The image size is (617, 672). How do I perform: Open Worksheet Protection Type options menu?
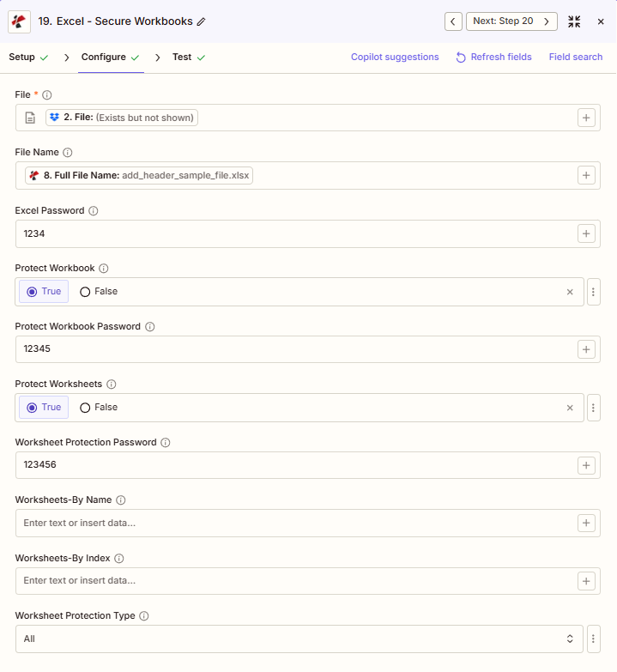point(594,639)
